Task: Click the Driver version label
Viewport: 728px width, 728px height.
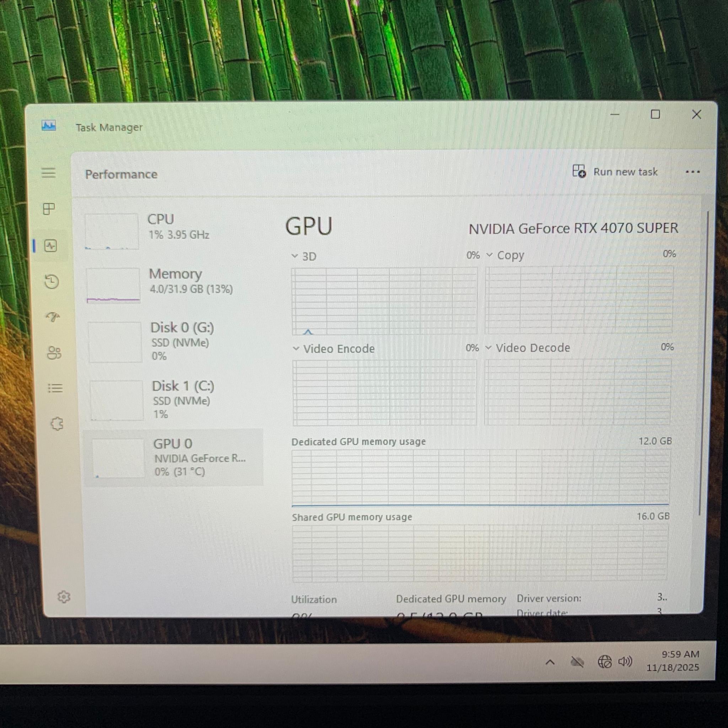Action: click(x=548, y=598)
